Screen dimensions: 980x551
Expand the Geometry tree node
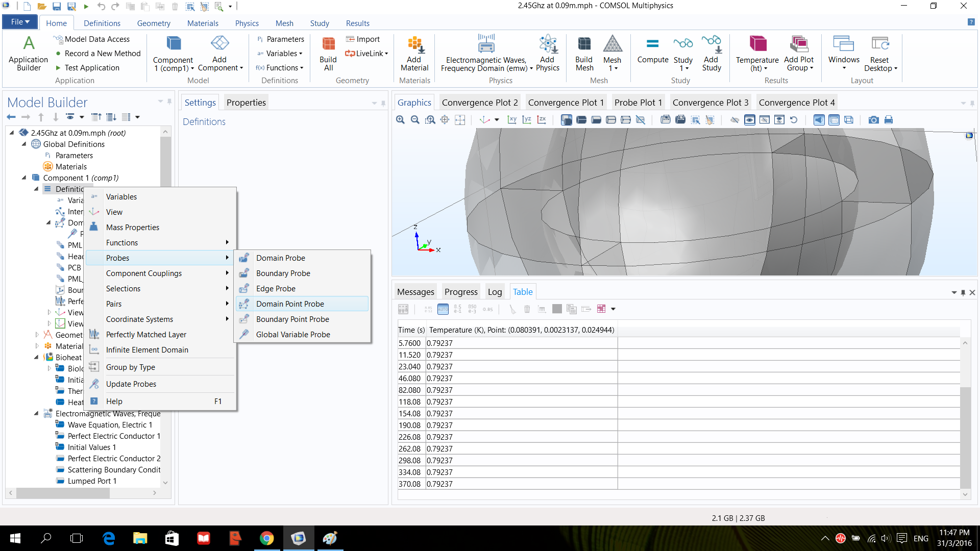tap(37, 335)
